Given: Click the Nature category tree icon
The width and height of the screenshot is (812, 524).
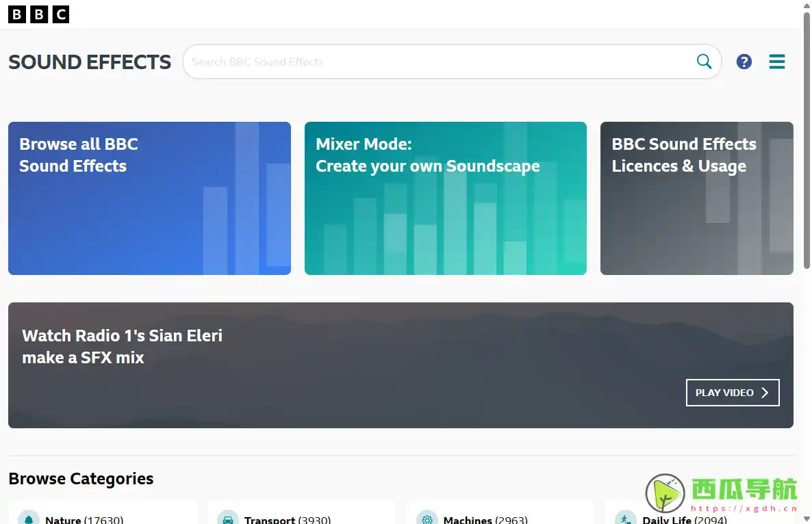Looking at the screenshot, I should [29, 519].
